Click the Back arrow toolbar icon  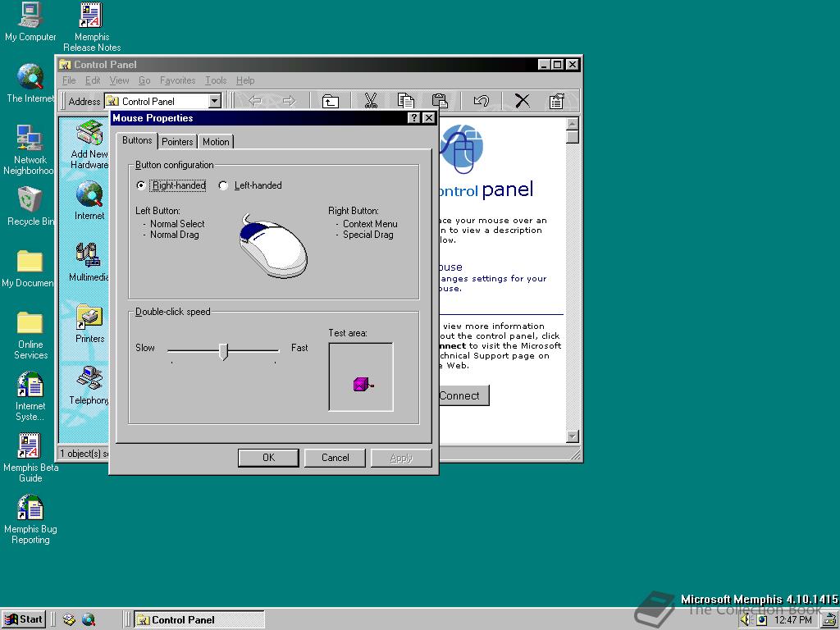click(256, 101)
